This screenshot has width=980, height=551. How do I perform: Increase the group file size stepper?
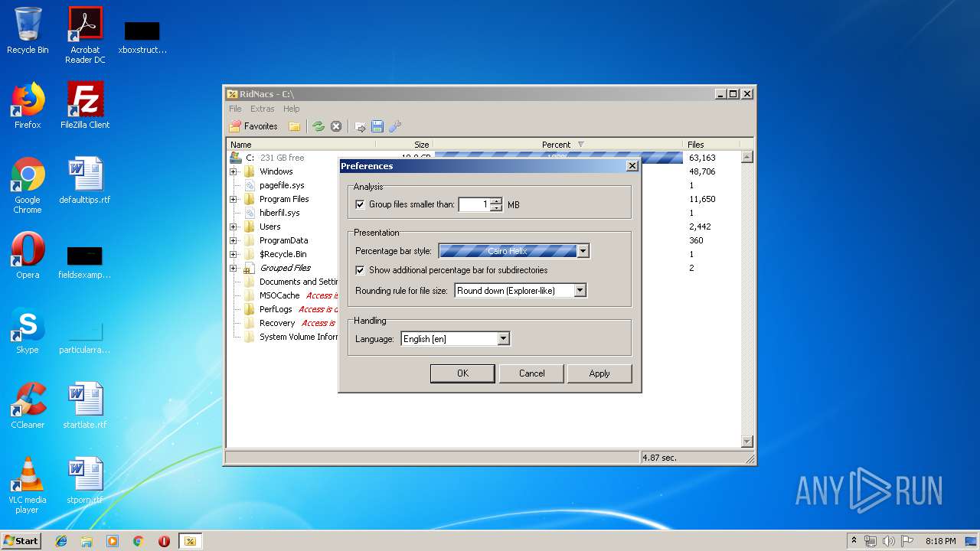tap(496, 201)
